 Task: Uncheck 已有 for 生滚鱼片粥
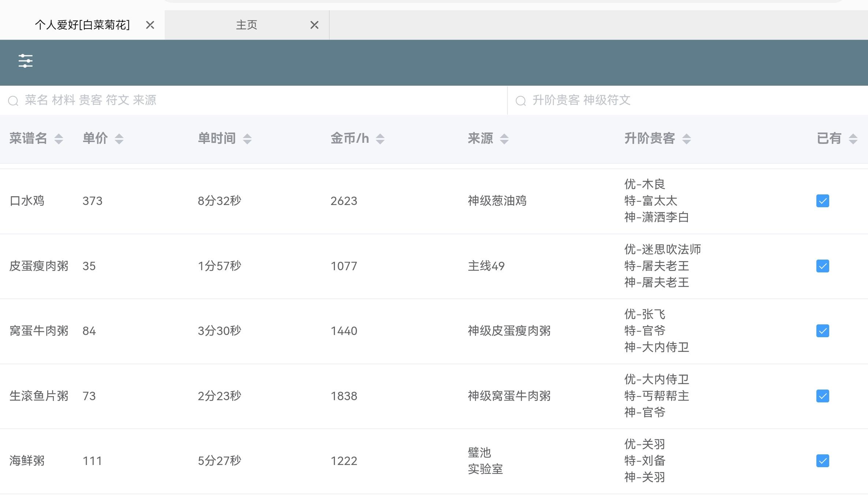[823, 396]
